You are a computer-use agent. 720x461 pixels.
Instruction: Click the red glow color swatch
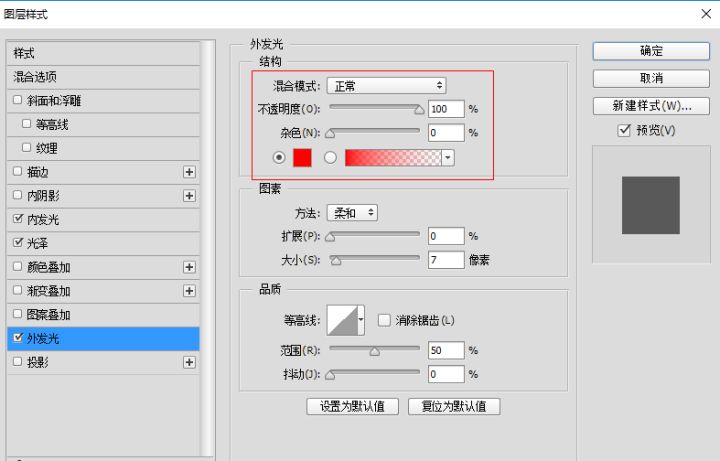pos(302,157)
